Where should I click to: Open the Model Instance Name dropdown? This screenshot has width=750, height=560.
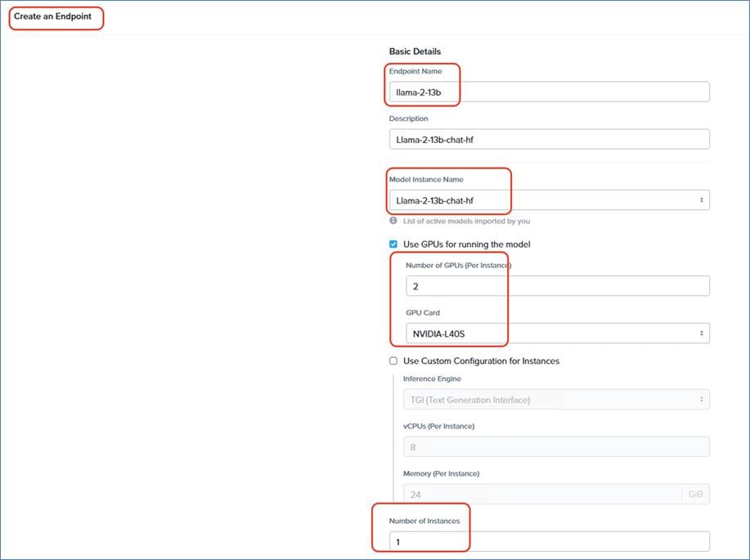tap(549, 200)
